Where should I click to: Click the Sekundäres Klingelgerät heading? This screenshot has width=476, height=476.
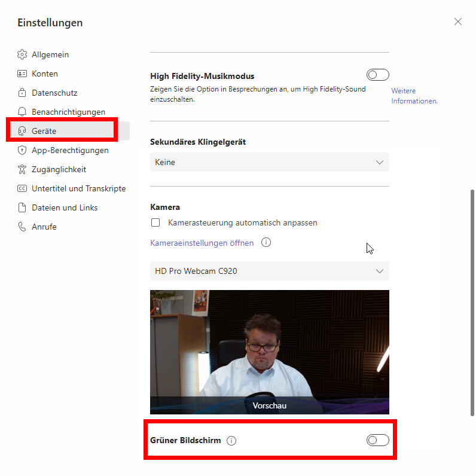click(198, 142)
